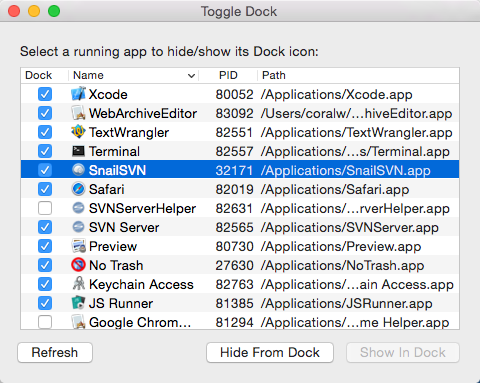Select the Google Chrom… name text

pyautogui.click(x=140, y=322)
